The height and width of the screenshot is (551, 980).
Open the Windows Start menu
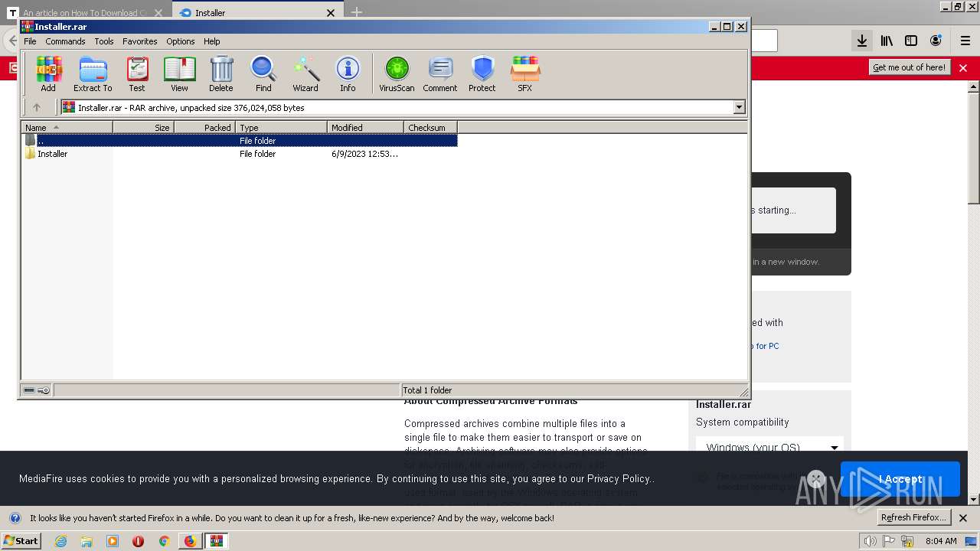(x=21, y=541)
